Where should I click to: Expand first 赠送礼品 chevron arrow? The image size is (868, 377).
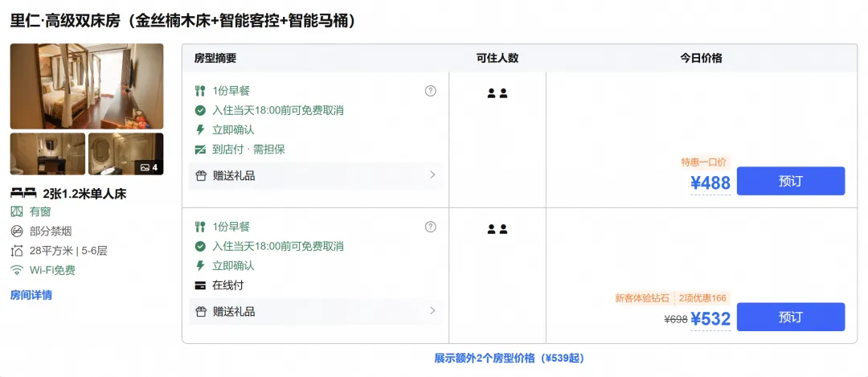click(x=432, y=175)
